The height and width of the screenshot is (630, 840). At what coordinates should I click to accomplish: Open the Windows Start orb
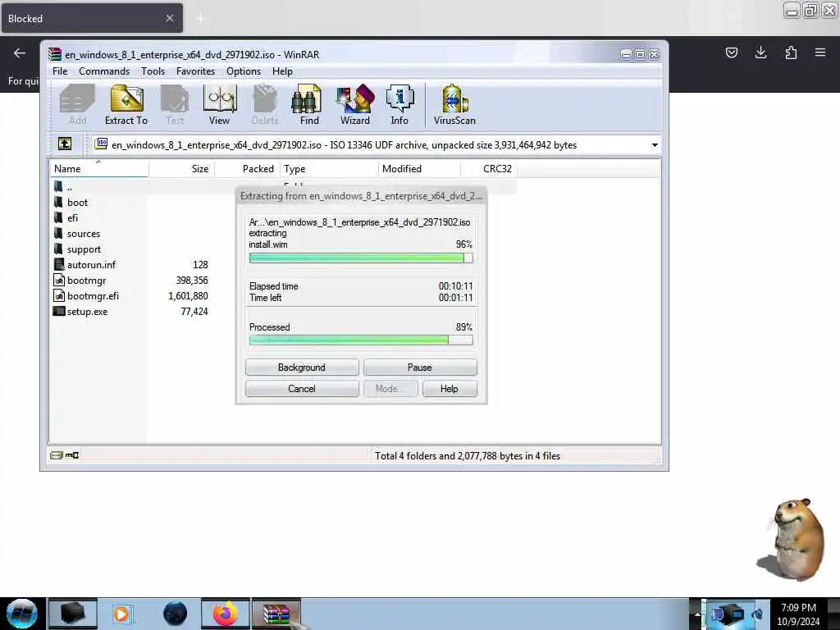coord(22,614)
